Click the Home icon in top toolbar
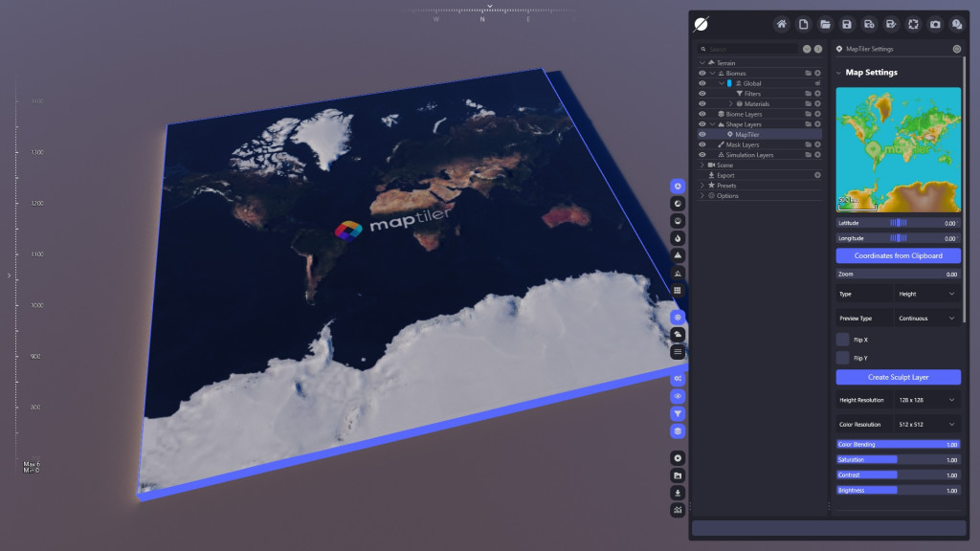This screenshot has height=551, width=980. tap(781, 24)
